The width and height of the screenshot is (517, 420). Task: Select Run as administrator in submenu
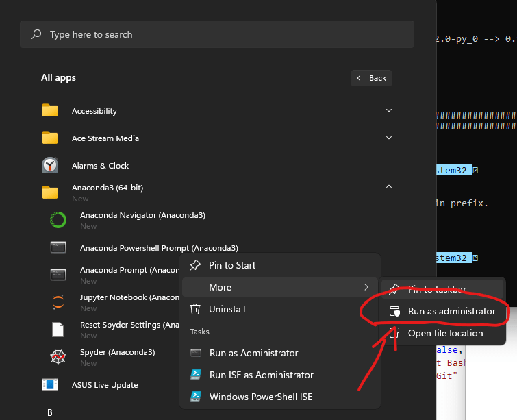[x=451, y=311]
